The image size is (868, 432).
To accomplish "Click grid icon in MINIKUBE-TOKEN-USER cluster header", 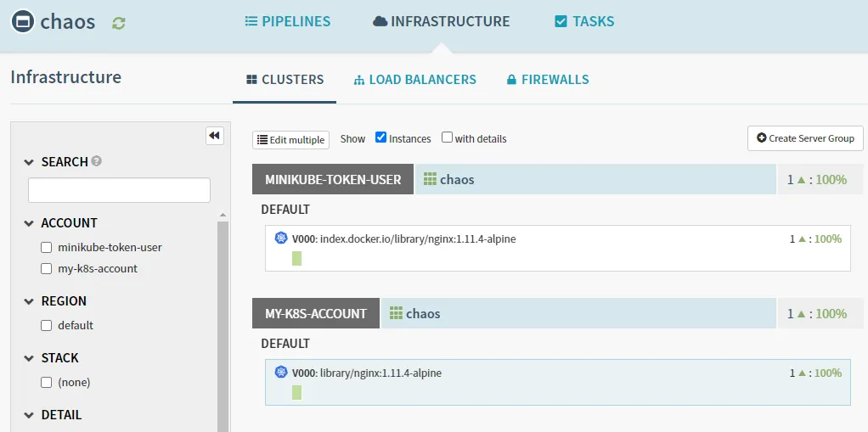I will pos(430,179).
